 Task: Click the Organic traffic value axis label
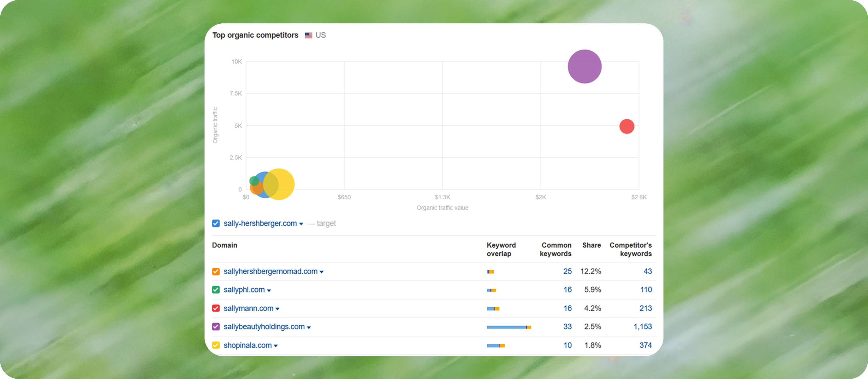point(443,208)
